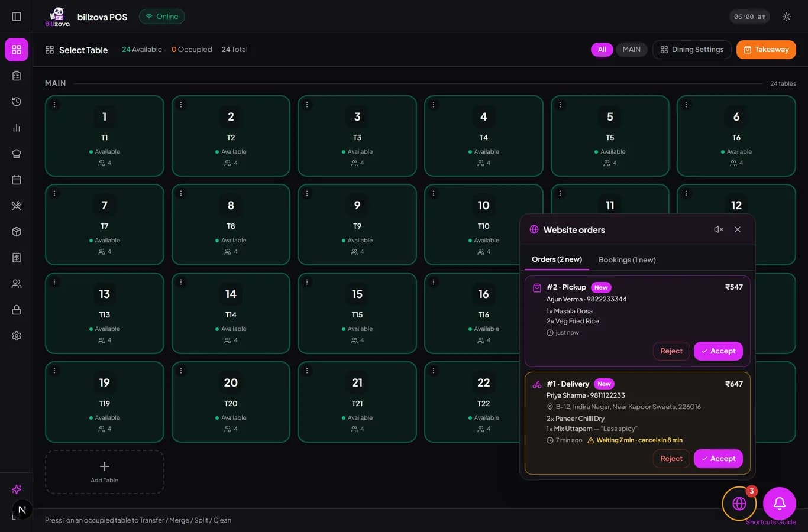
Task: Open options menu for table T1
Action: point(54,105)
